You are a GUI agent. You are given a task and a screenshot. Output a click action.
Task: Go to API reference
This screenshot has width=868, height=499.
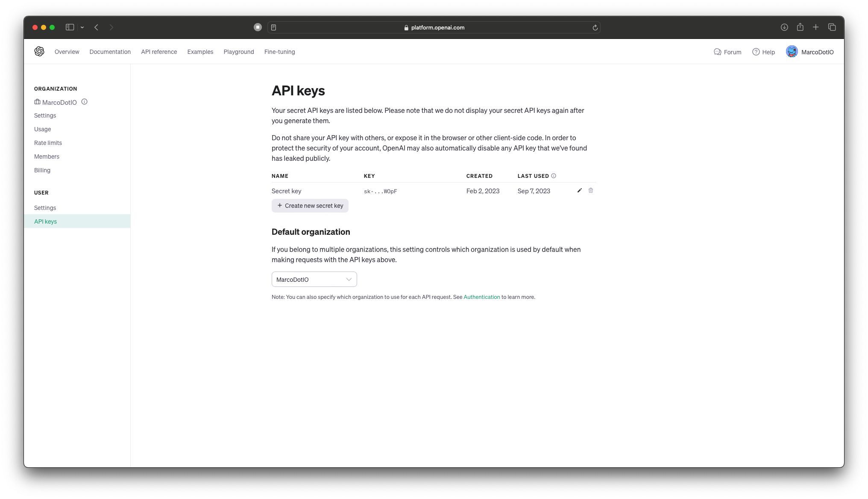click(159, 52)
